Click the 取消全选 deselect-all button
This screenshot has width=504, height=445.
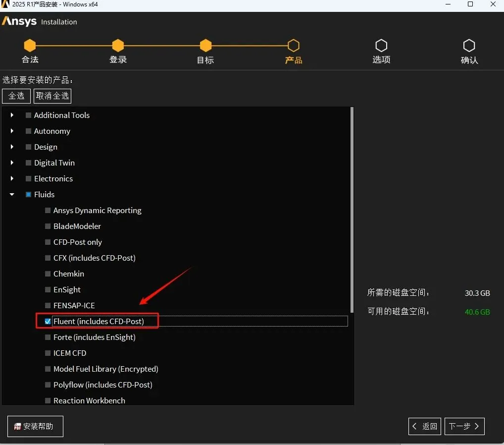coord(52,96)
